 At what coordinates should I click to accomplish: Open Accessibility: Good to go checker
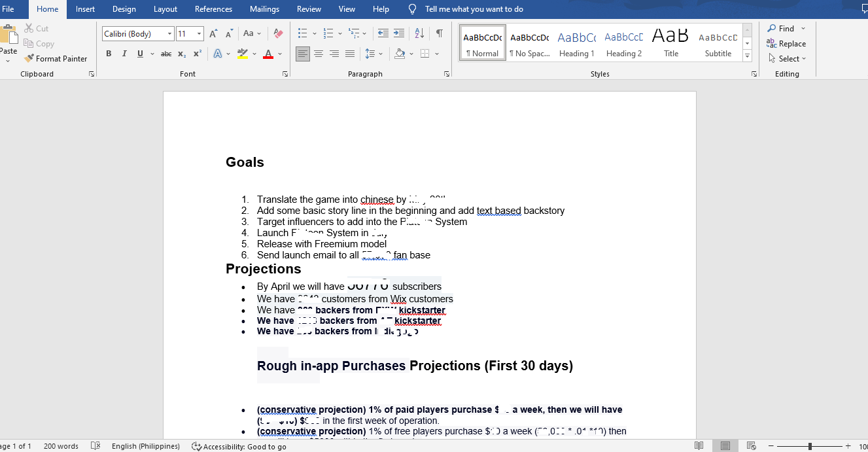click(239, 446)
